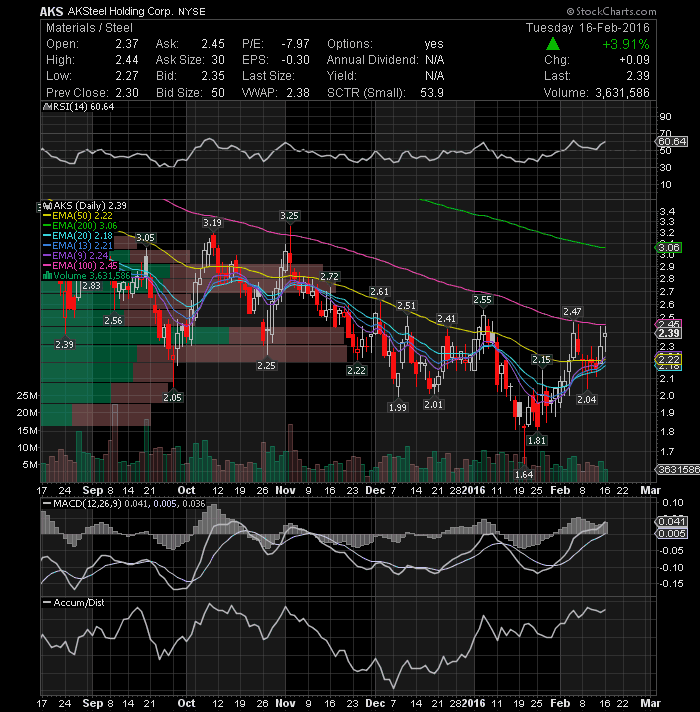Click the Tuesday 16-Feb-2016 date text

click(587, 28)
